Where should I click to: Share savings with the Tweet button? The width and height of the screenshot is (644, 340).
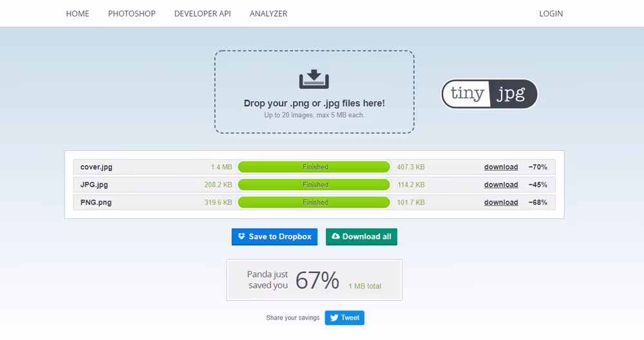click(345, 318)
